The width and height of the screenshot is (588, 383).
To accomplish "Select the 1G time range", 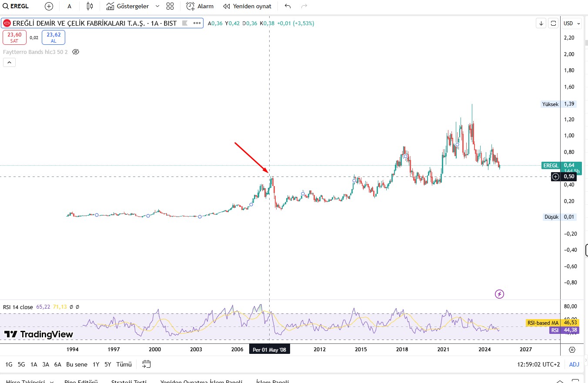I will point(9,364).
